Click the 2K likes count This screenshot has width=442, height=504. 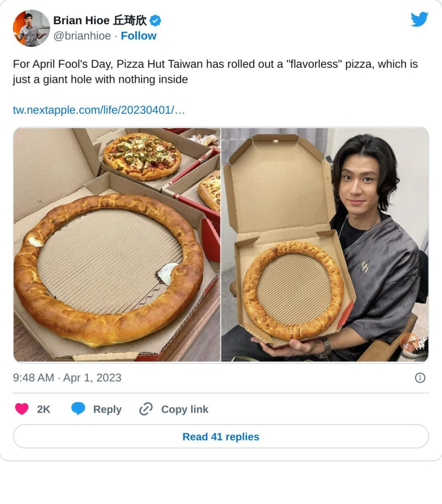[44, 409]
